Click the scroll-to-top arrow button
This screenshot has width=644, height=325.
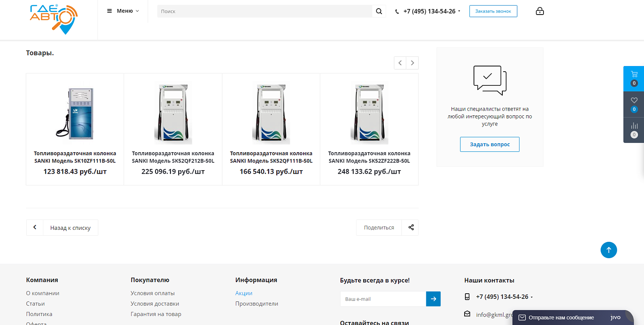pos(609,250)
